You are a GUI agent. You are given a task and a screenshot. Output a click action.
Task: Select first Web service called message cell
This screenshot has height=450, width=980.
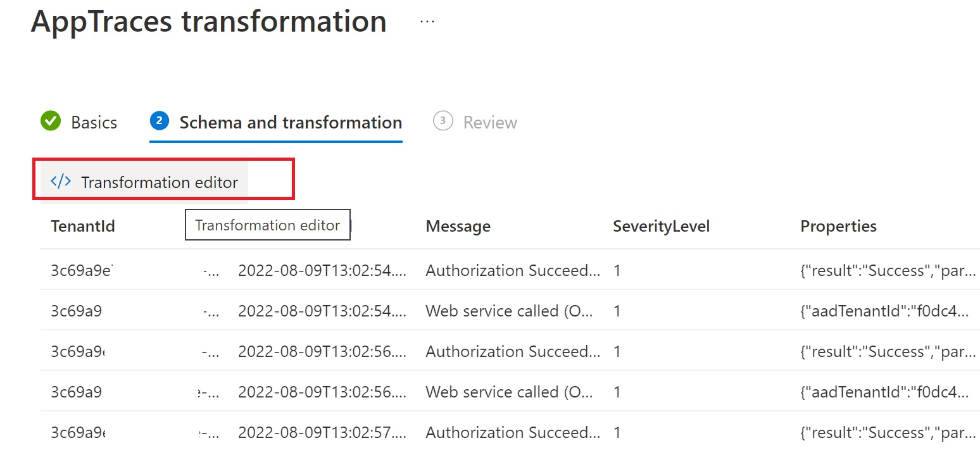(509, 311)
